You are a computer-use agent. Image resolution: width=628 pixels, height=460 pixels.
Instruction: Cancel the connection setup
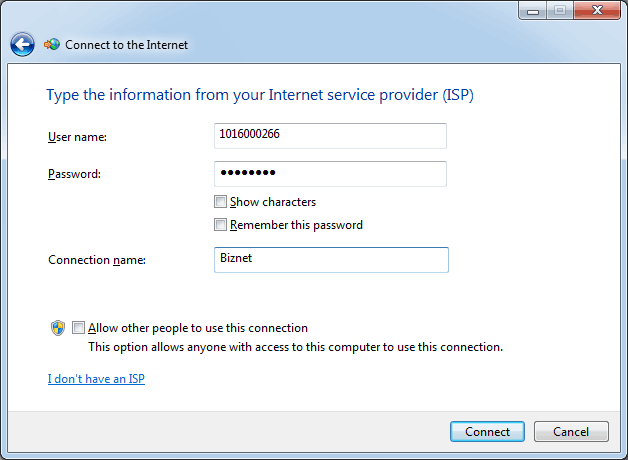tap(571, 432)
